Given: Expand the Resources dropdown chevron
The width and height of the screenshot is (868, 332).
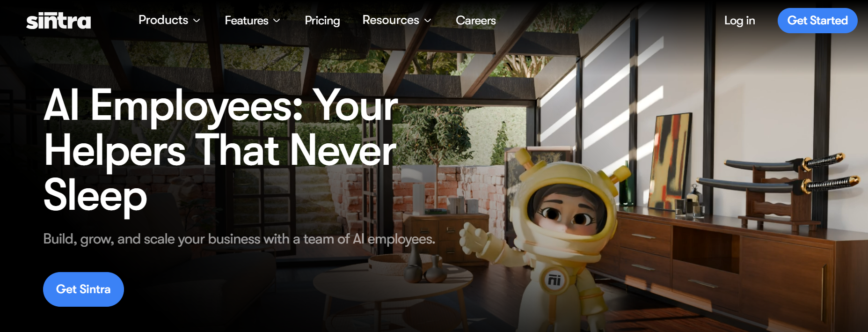Looking at the screenshot, I should point(427,21).
